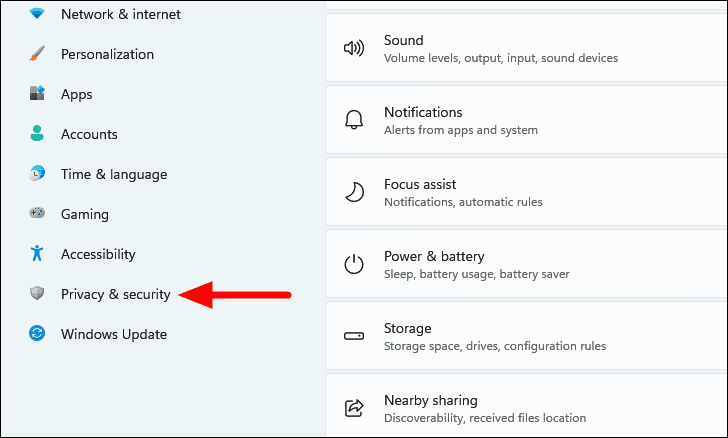Go to Personalization section
This screenshot has width=728, height=438.
coord(107,54)
